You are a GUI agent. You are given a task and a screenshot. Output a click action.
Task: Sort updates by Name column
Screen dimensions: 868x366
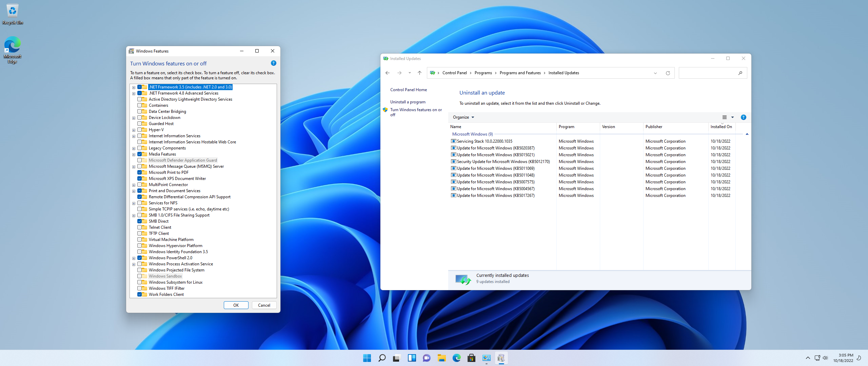click(x=502, y=127)
